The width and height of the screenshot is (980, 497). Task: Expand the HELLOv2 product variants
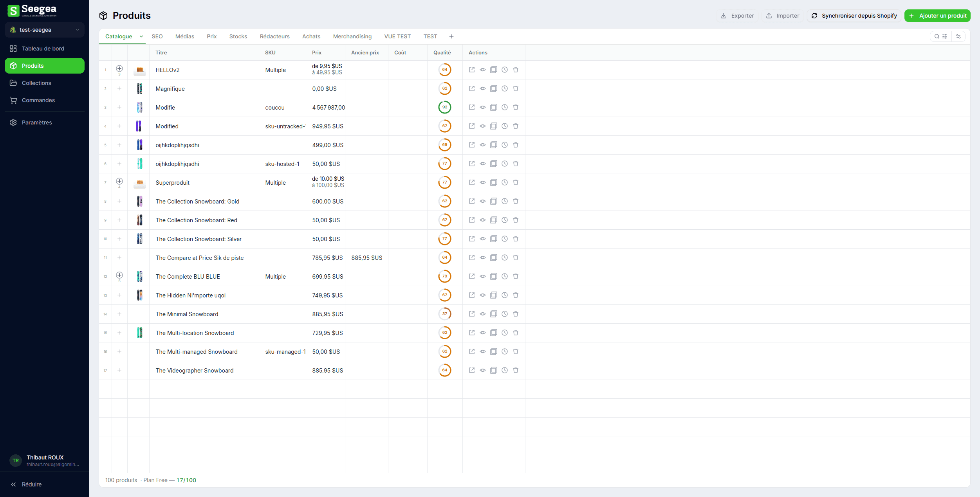click(119, 68)
